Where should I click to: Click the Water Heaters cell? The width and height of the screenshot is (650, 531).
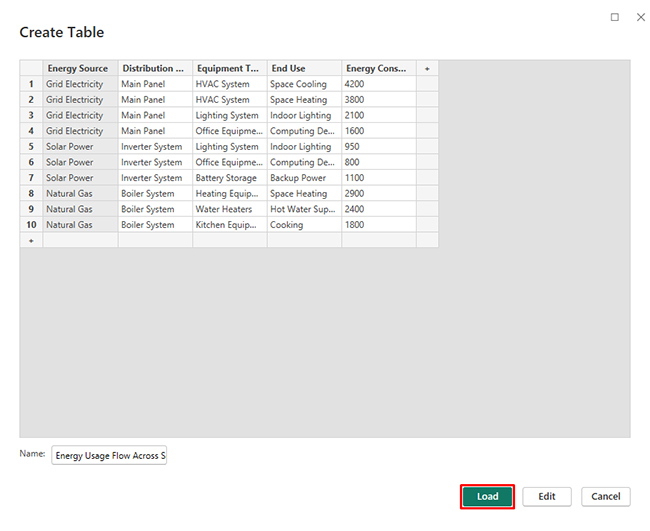(229, 209)
